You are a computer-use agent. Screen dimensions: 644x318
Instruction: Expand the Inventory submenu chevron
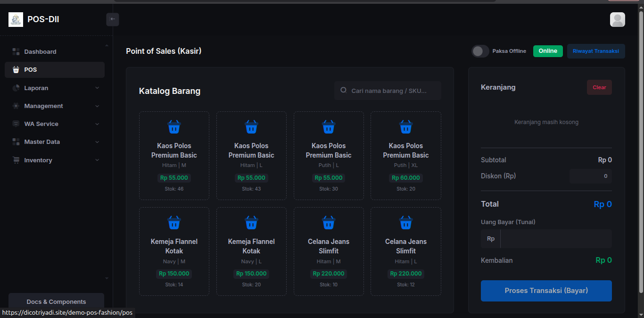point(97,160)
